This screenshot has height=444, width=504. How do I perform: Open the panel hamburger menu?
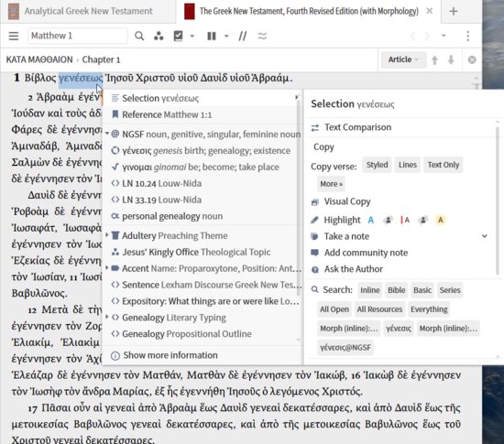(x=14, y=36)
